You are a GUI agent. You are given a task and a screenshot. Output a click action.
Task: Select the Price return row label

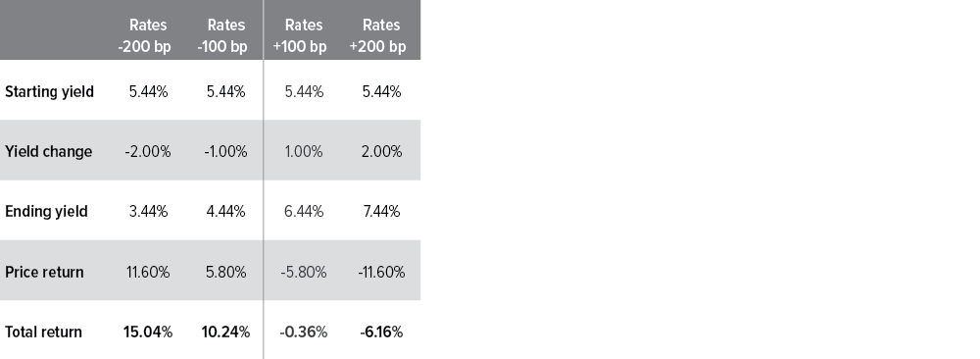pos(44,272)
